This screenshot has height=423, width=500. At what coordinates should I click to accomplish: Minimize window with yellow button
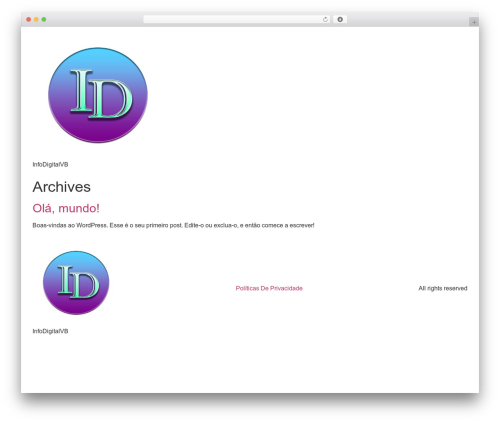(x=36, y=19)
